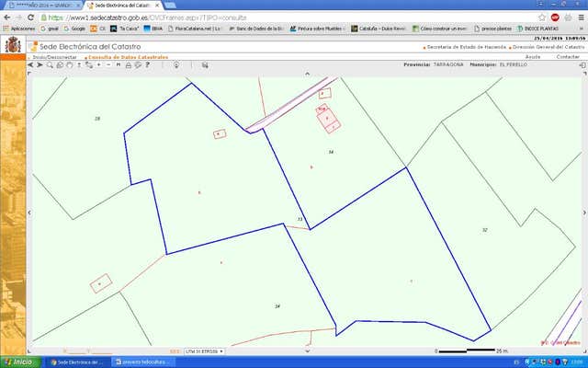Click the plus zoom-in icon

(98, 65)
